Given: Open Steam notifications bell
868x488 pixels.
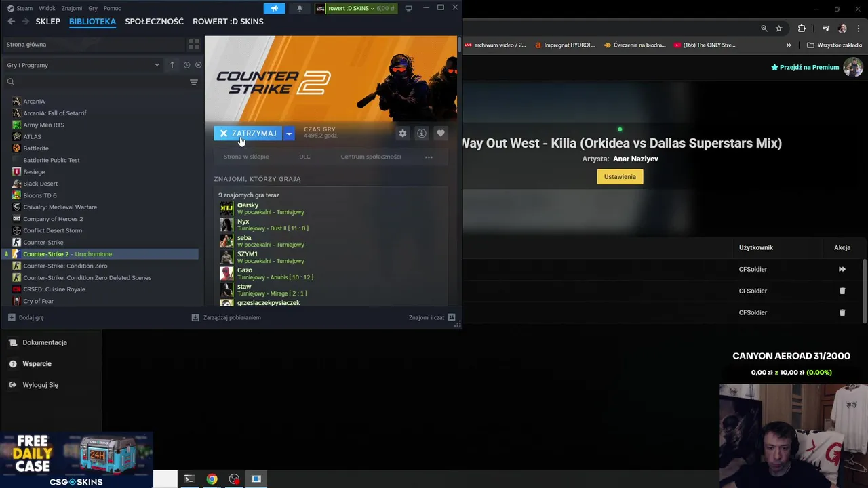Looking at the screenshot, I should coord(300,8).
